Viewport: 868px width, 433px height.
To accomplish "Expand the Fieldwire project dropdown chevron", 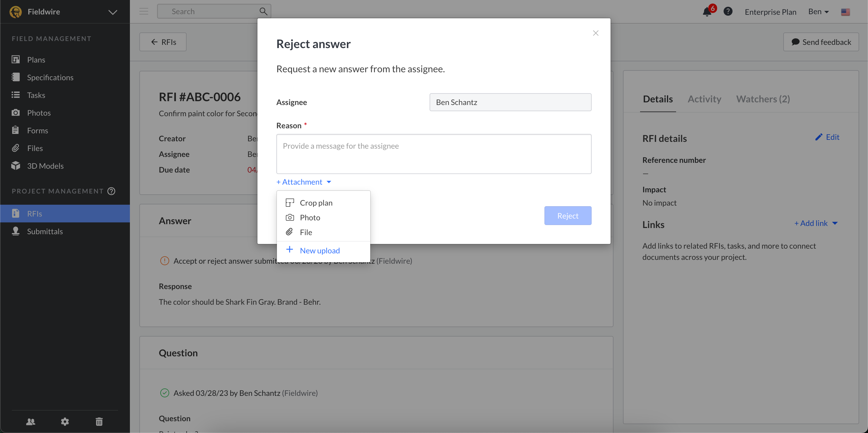I will click(112, 12).
